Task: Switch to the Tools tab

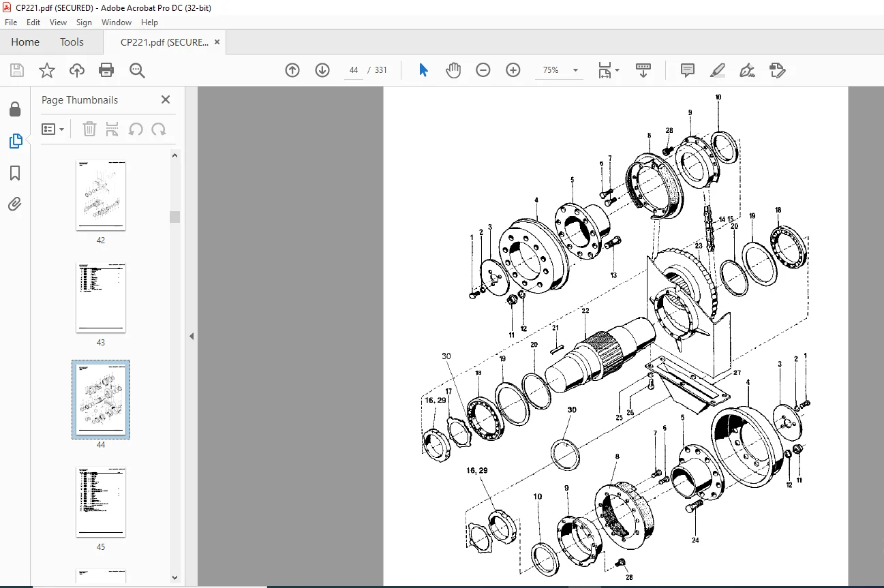Action: click(x=72, y=42)
